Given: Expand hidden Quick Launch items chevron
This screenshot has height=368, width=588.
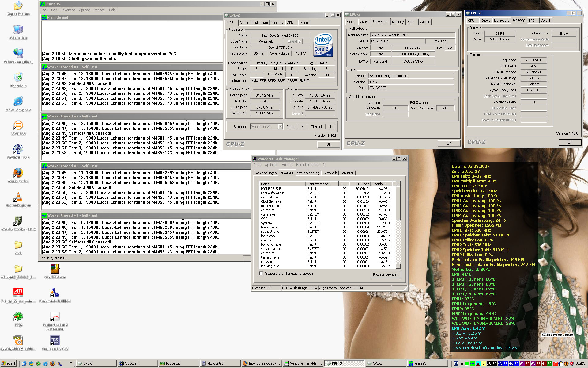Looking at the screenshot, I should click(x=71, y=362).
